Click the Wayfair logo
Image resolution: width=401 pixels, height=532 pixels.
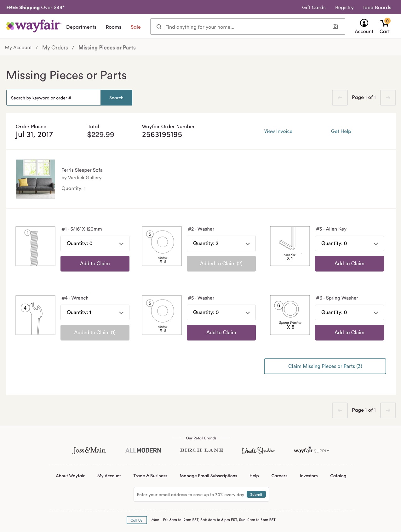[34, 26]
